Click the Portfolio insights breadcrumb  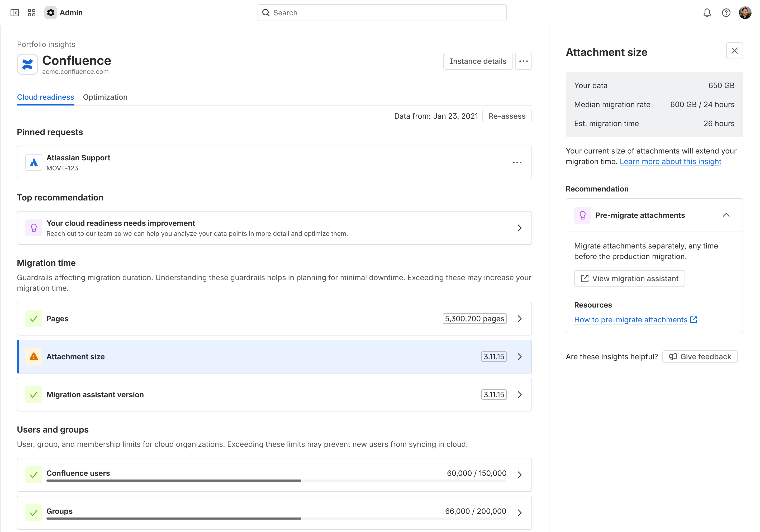[46, 44]
